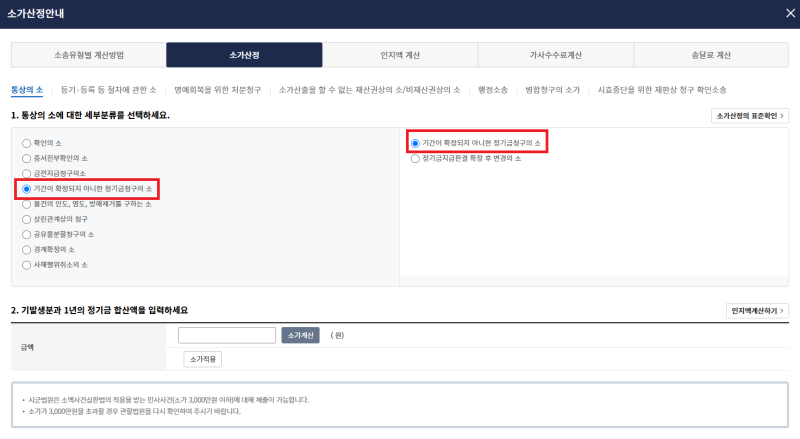Screen dimensions: 800x439
Task: Open the 병합청구의 소가 sub-tab
Action: 553,90
